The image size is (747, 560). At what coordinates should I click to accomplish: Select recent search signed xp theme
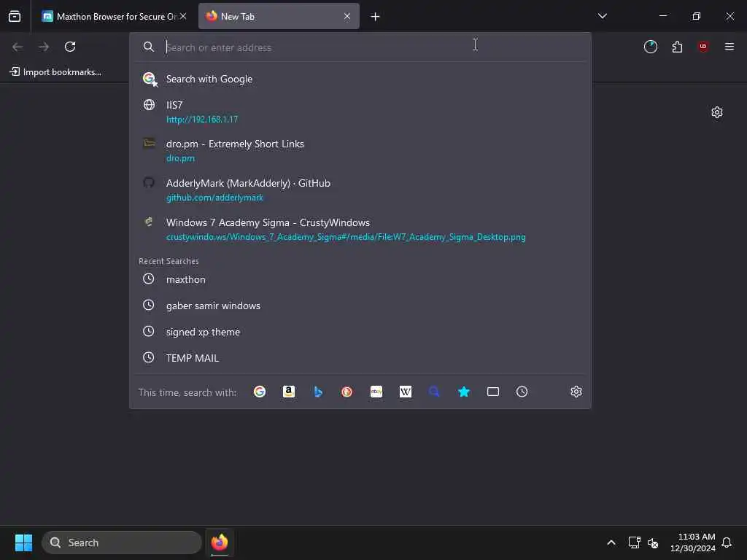pyautogui.click(x=360, y=332)
